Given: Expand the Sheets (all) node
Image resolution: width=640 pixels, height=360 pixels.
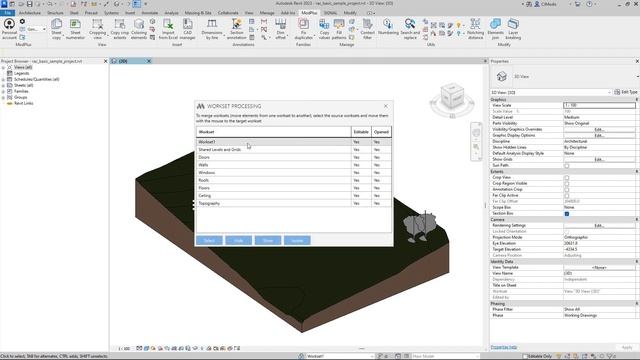Looking at the screenshot, I should click(3, 85).
